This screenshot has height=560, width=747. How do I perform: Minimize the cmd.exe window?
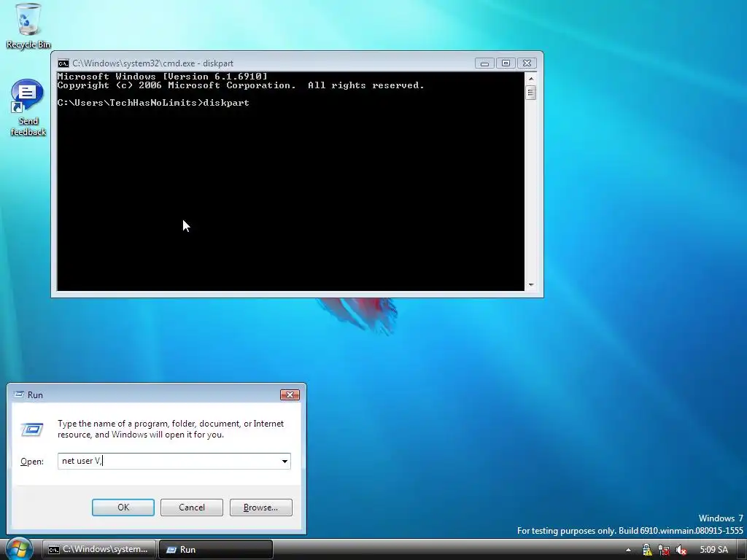(484, 63)
